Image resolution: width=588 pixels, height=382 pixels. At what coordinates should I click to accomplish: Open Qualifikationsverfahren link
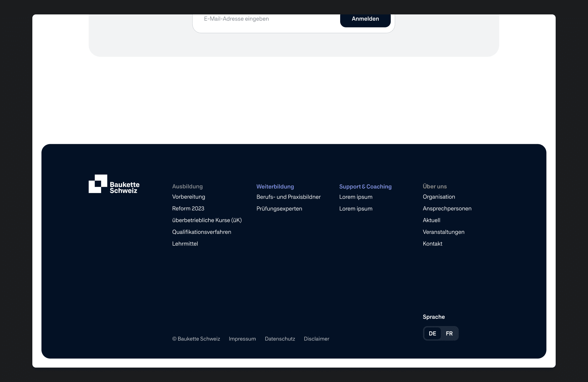[202, 232]
